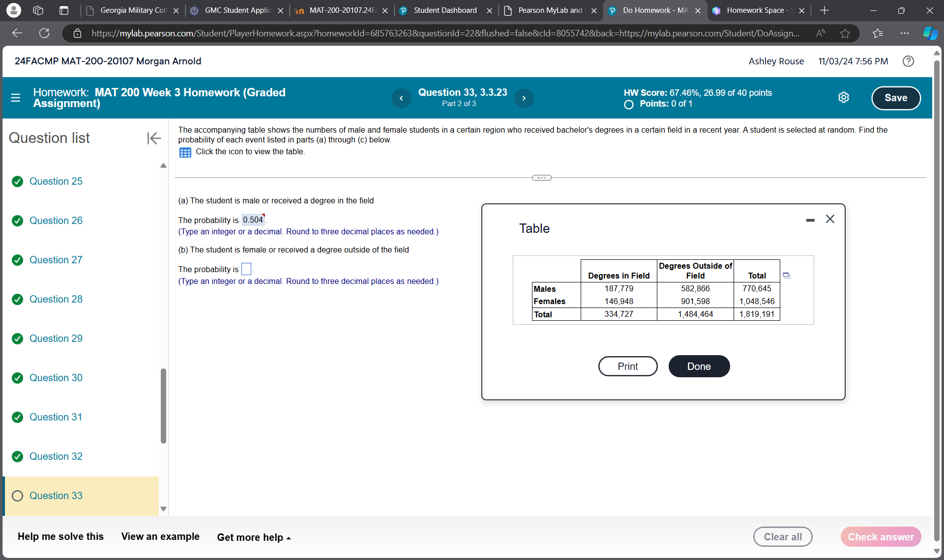The width and height of the screenshot is (944, 560).
Task: Open Question 25 from the list
Action: tap(56, 181)
